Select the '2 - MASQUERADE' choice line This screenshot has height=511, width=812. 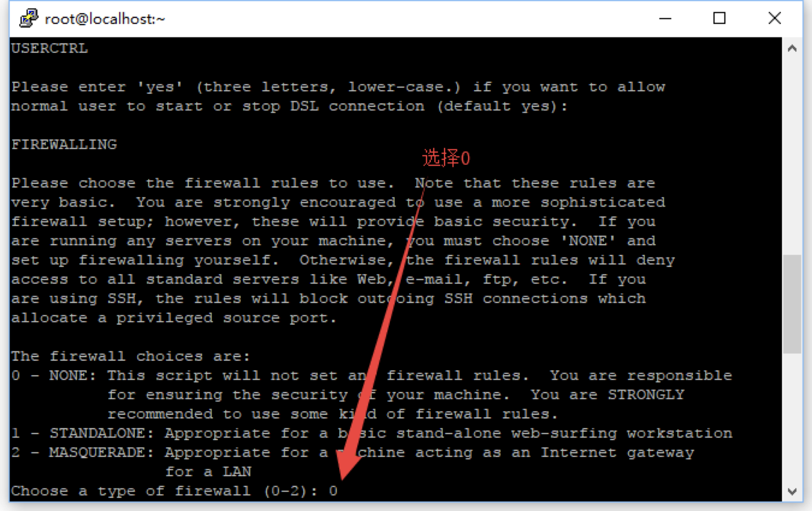(x=353, y=452)
